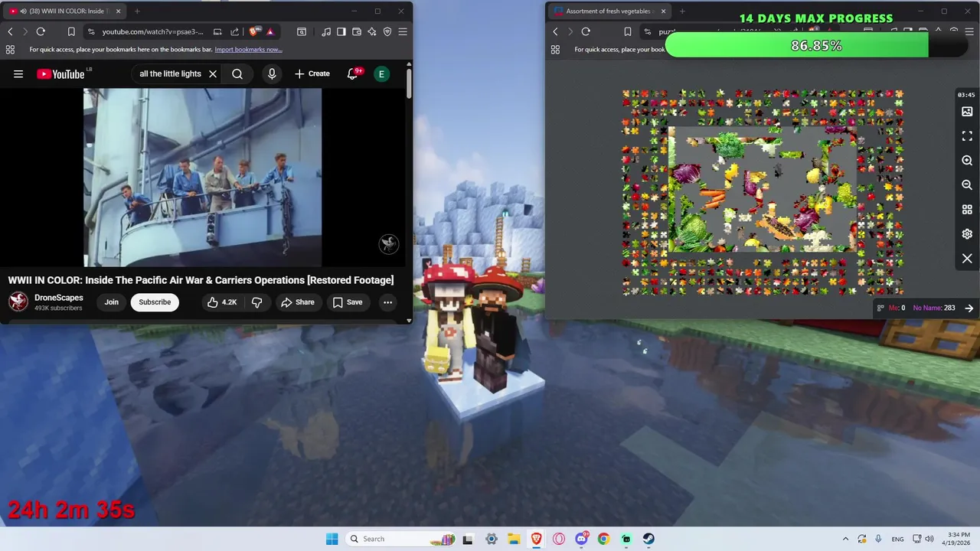
Task: Open Leo AI sparkle icon
Action: (372, 31)
